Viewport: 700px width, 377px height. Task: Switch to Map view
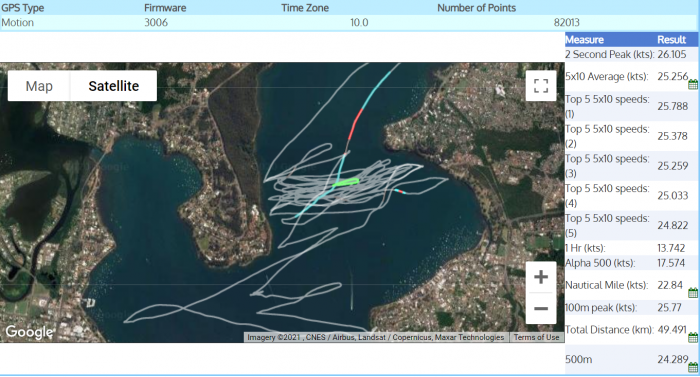[39, 86]
